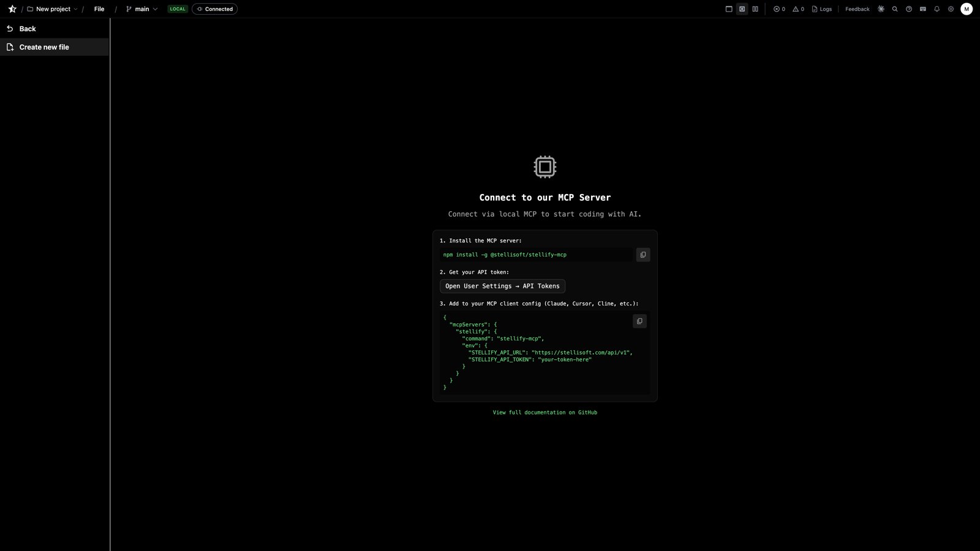The width and height of the screenshot is (980, 551).
Task: Click the errors count indicator
Action: click(x=779, y=9)
